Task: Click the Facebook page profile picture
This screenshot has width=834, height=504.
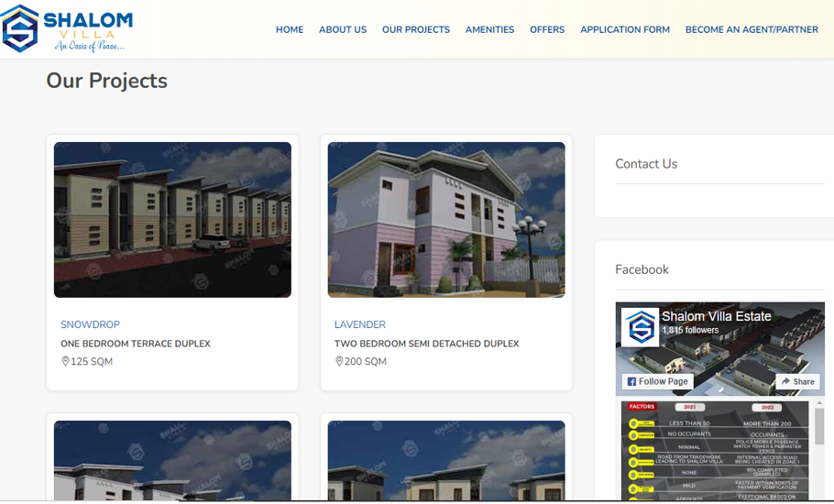Action: point(641,327)
